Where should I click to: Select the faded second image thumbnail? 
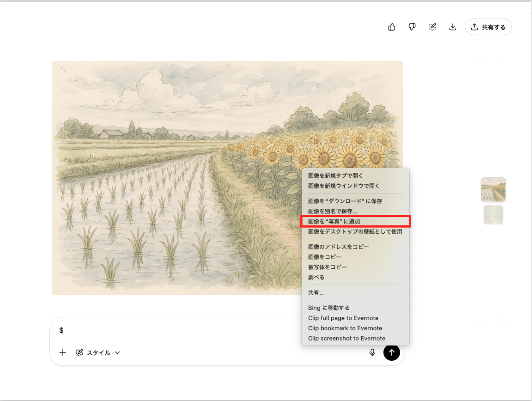click(x=493, y=215)
